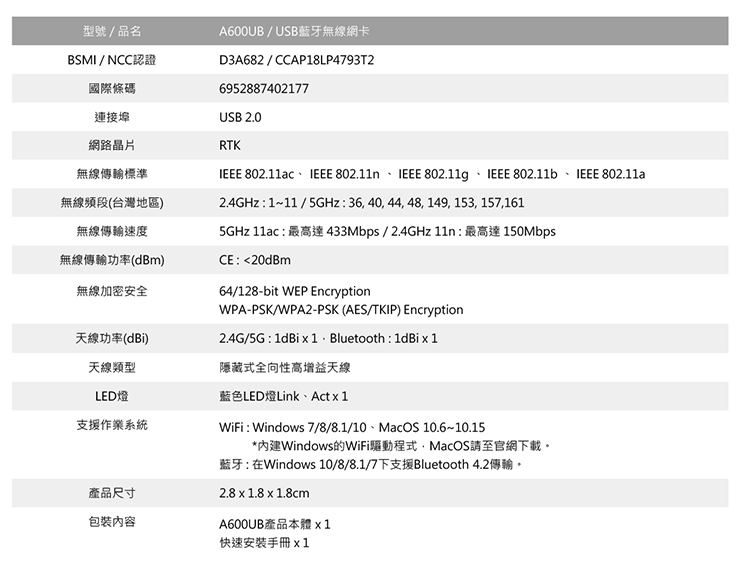Select the CE : <20dBm value
Image resolution: width=750 pixels, height=563 pixels.
[x=255, y=260]
